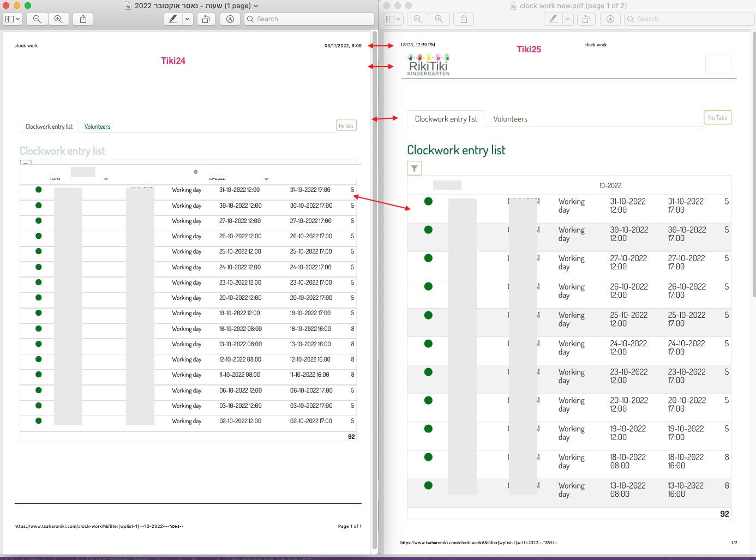Zoom out in the left Preview window
The height and width of the screenshot is (560, 756).
[37, 19]
